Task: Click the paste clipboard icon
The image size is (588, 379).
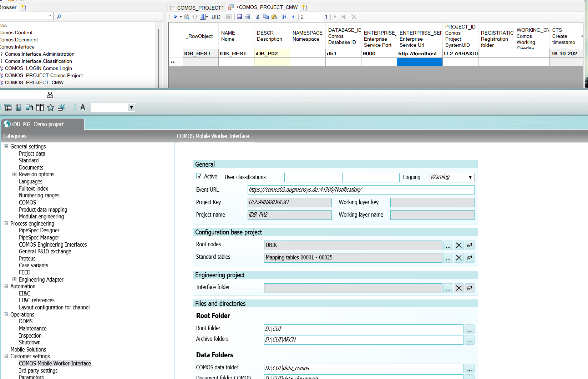Action: click(x=274, y=17)
